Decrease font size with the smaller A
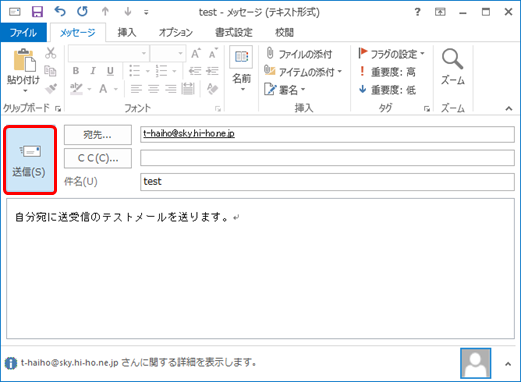 coord(213,53)
